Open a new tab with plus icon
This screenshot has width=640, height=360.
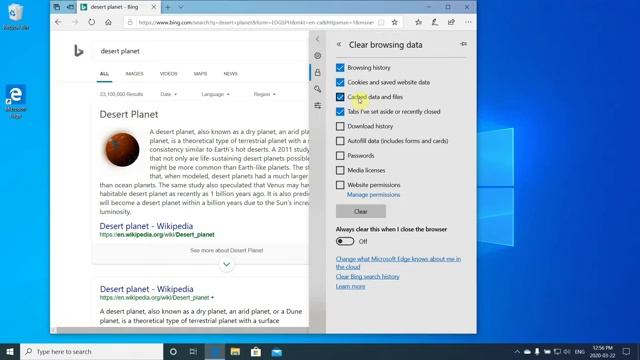click(168, 7)
